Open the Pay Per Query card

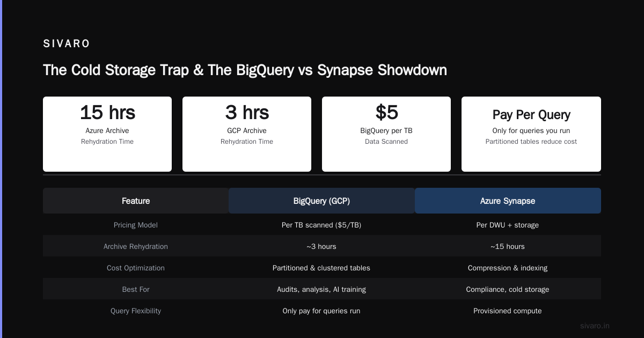pyautogui.click(x=531, y=134)
